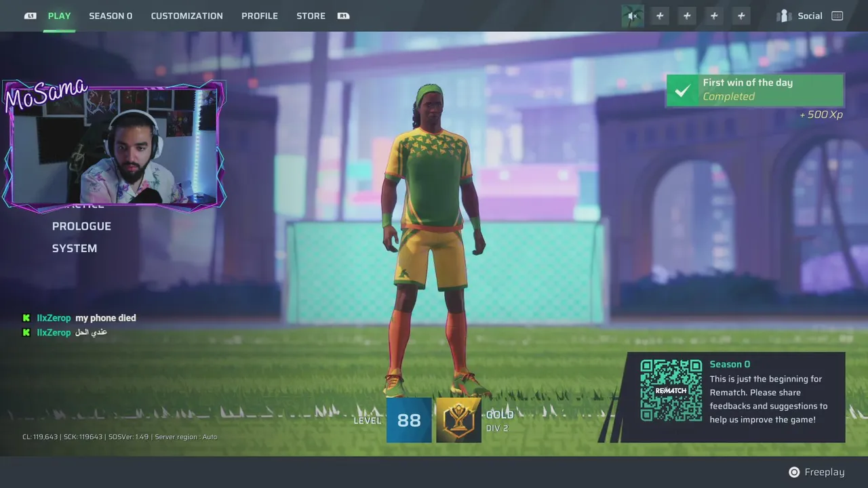Click the MoSama logo on webcam frame

[46, 96]
